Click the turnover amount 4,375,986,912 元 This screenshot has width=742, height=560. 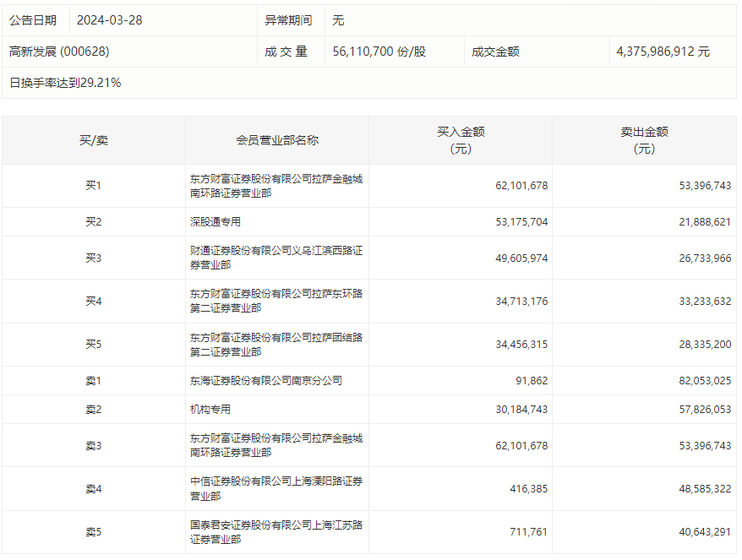(x=663, y=52)
